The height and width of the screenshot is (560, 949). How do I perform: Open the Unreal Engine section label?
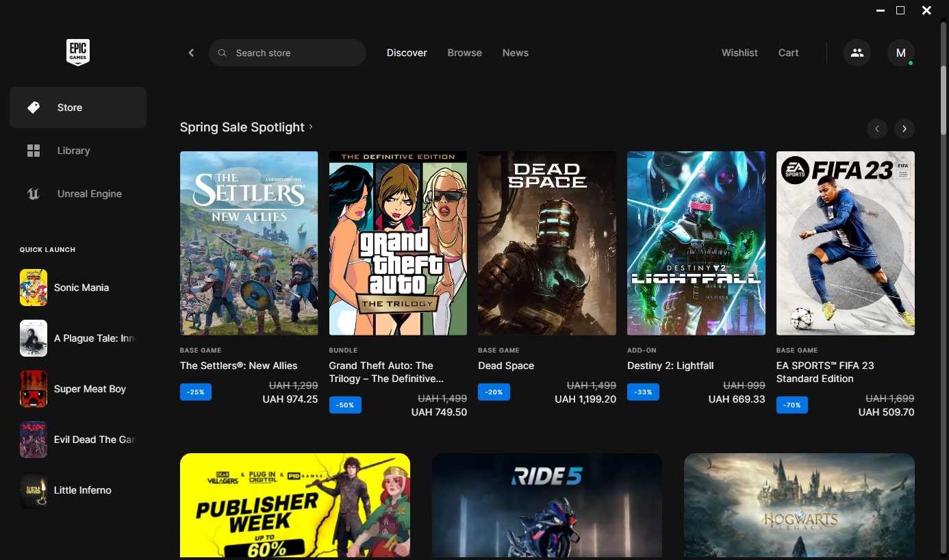(x=90, y=194)
